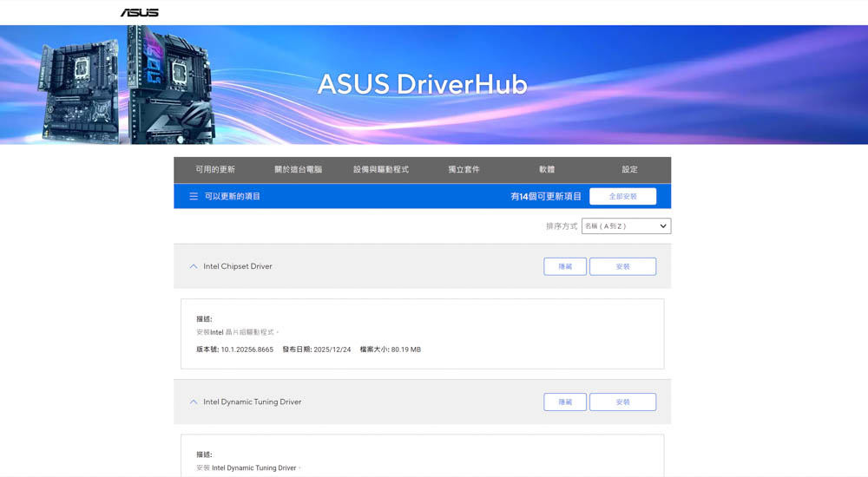
Task: Switch to the 設定 tab
Action: click(x=629, y=170)
